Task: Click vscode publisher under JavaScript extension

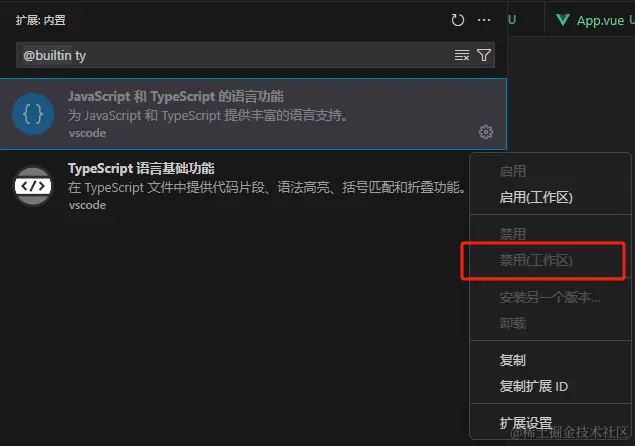Action: coord(87,133)
